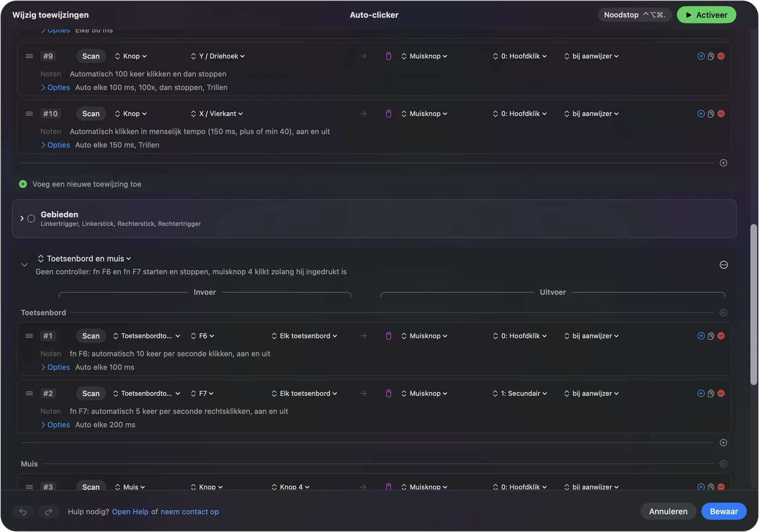Click Scan in the F6 row

(x=91, y=336)
